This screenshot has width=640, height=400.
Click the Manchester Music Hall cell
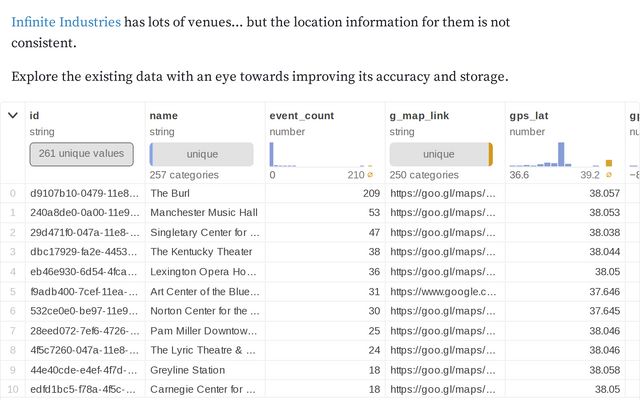tap(203, 212)
